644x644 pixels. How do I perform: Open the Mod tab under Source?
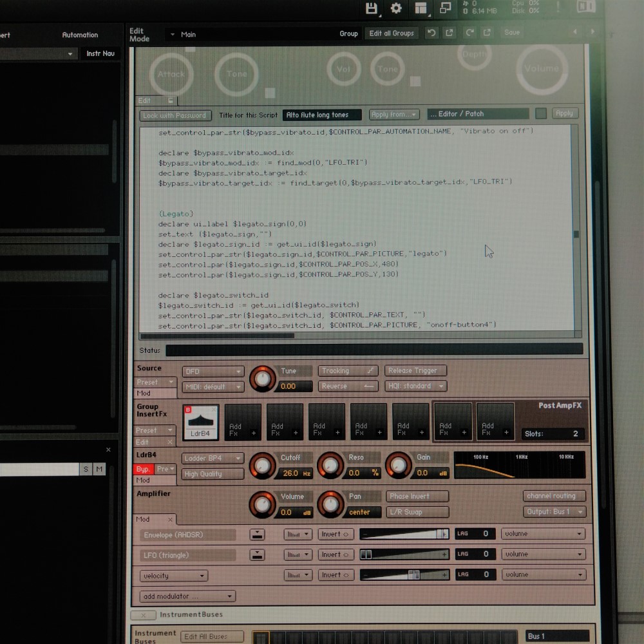(144, 393)
